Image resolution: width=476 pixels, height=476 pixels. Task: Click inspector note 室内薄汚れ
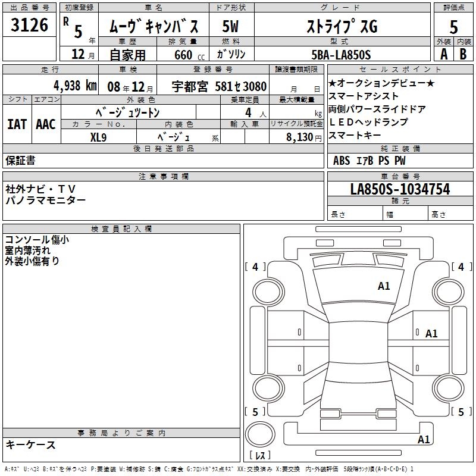(x=27, y=250)
